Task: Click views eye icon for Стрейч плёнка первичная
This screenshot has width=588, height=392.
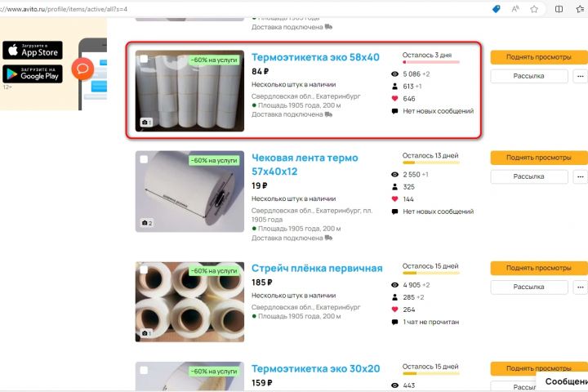Action: tap(394, 285)
